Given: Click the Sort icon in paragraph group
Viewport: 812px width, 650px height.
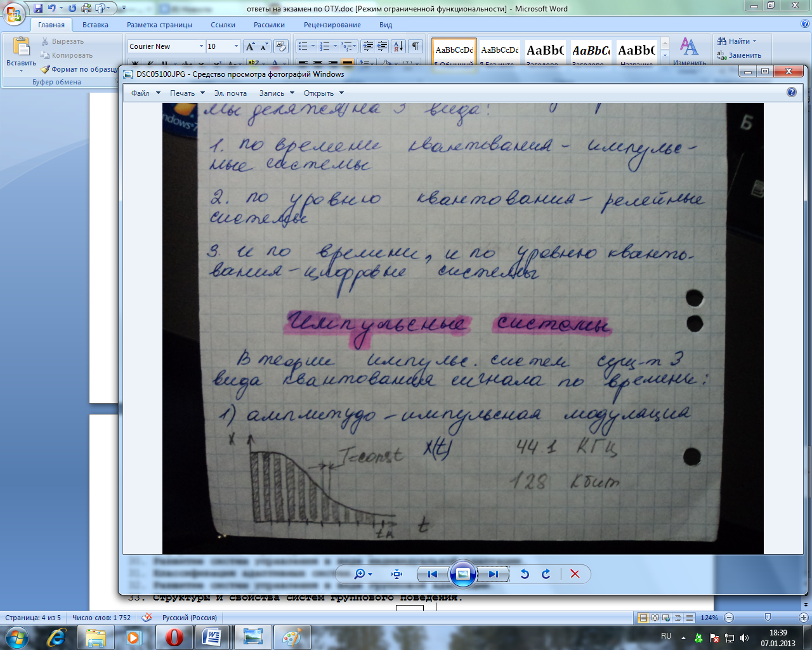Looking at the screenshot, I should click(x=398, y=46).
